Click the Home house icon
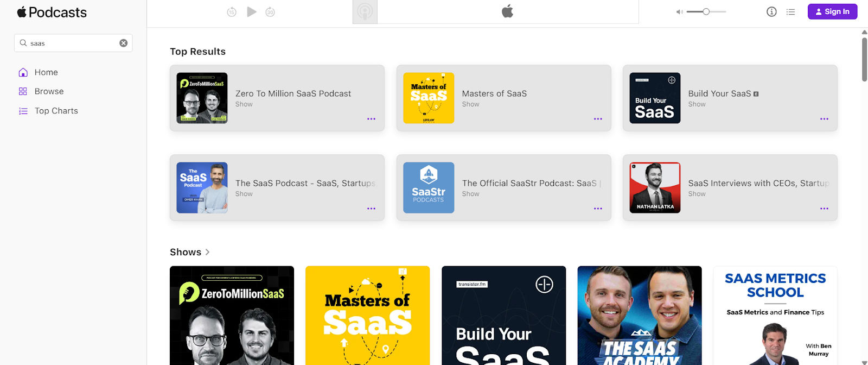 (x=23, y=72)
